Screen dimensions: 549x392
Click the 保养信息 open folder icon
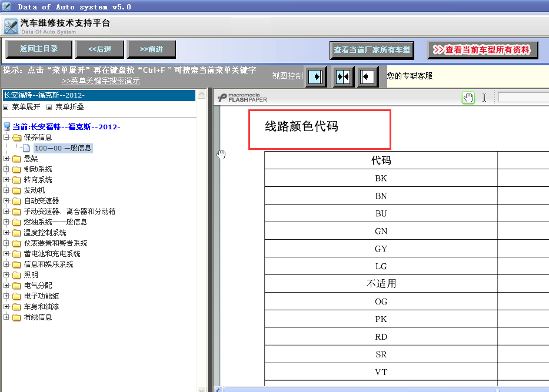pyautogui.click(x=16, y=138)
